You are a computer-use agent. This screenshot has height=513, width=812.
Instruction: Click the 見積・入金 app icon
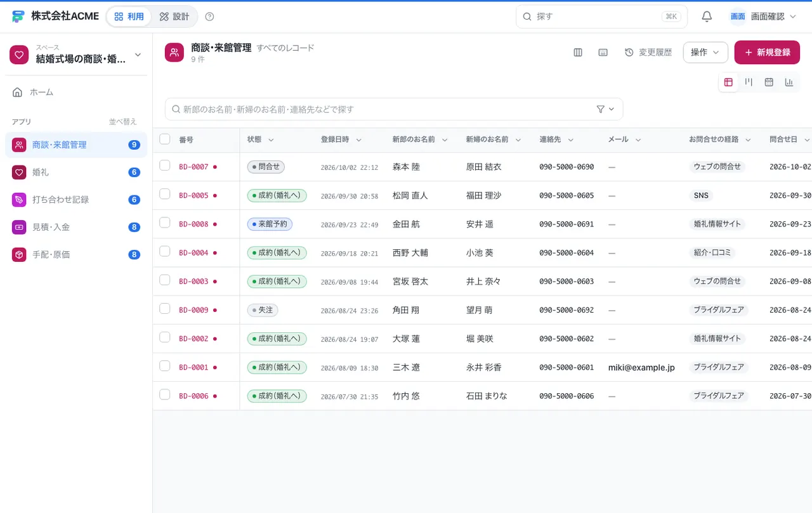click(19, 227)
